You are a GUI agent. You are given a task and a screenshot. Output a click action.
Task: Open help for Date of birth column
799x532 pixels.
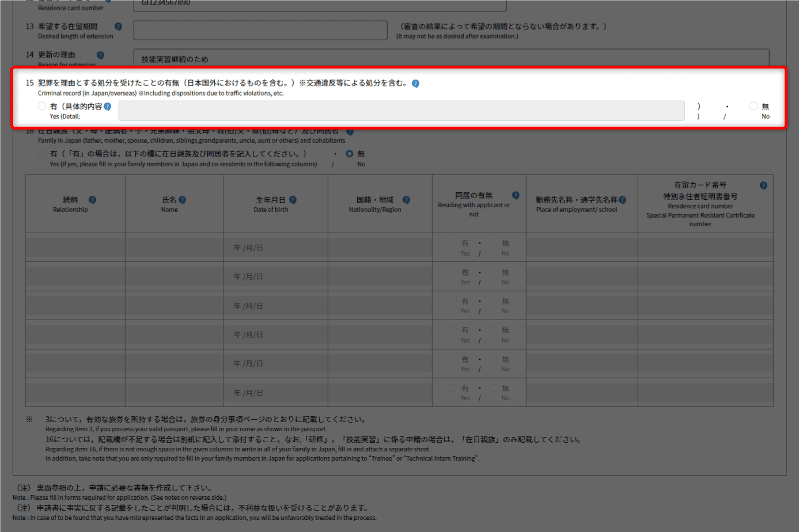[293, 200]
